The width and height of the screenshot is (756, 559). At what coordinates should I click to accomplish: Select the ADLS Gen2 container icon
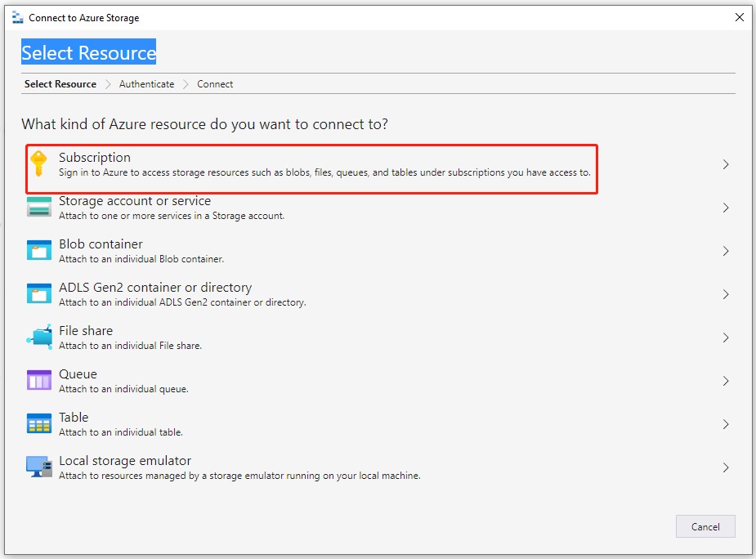coord(39,293)
